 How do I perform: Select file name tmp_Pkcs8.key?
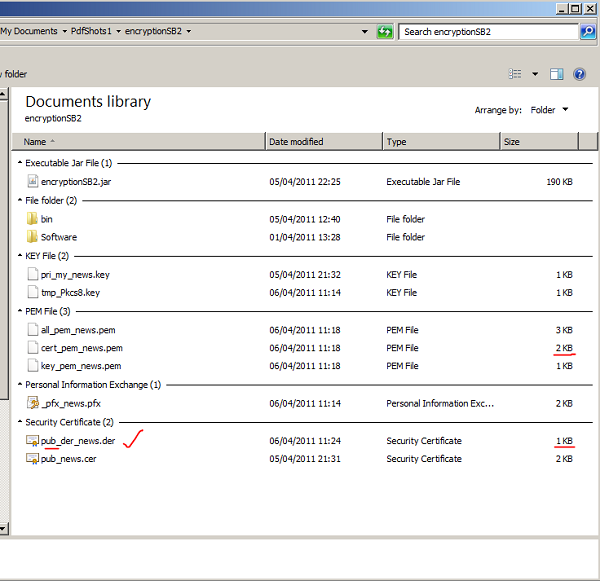70,292
